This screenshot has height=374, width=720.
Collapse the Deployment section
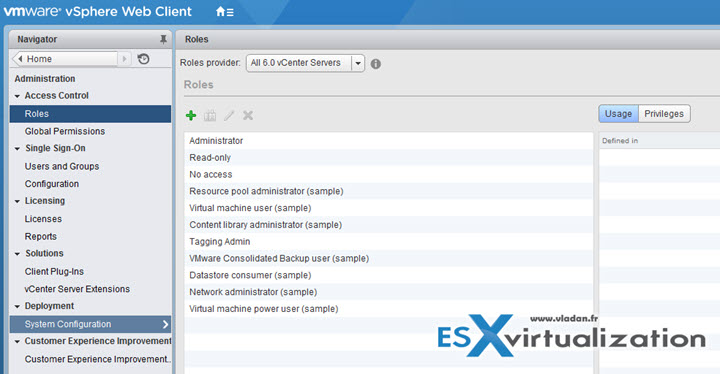17,306
